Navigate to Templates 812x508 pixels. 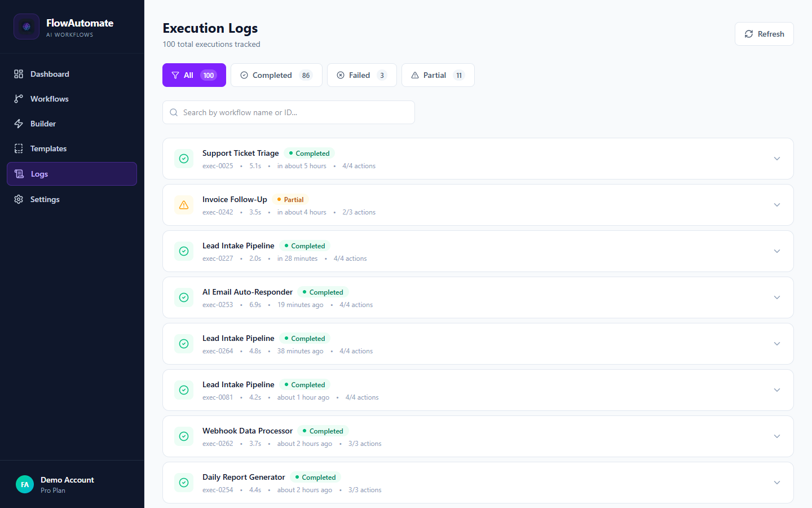pos(72,148)
